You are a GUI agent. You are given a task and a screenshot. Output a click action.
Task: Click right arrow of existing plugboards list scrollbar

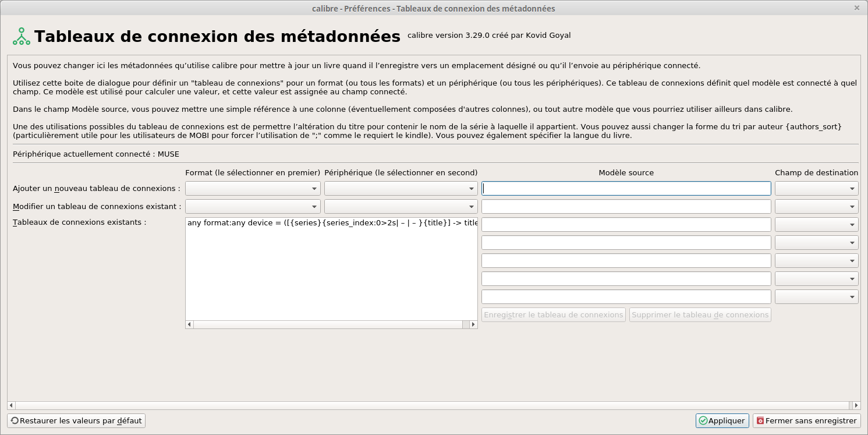[x=473, y=324]
